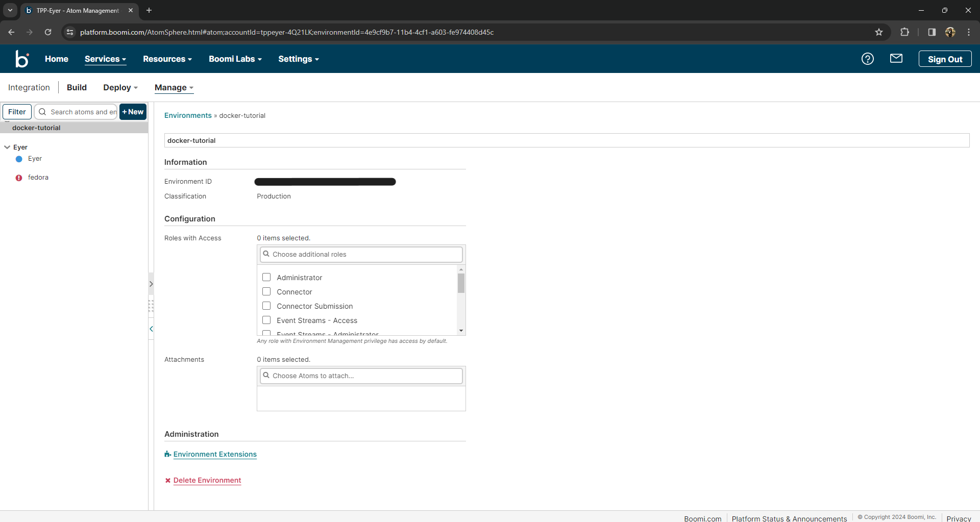Toggle the browser side panel icon
Image resolution: width=980 pixels, height=522 pixels.
click(932, 32)
